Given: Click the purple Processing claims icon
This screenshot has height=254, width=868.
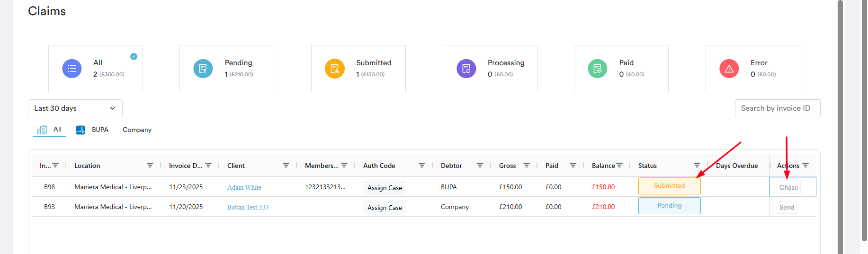Looking at the screenshot, I should 466,69.
